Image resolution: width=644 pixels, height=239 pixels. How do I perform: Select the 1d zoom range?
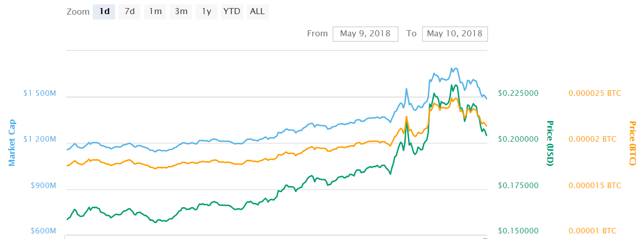[104, 12]
